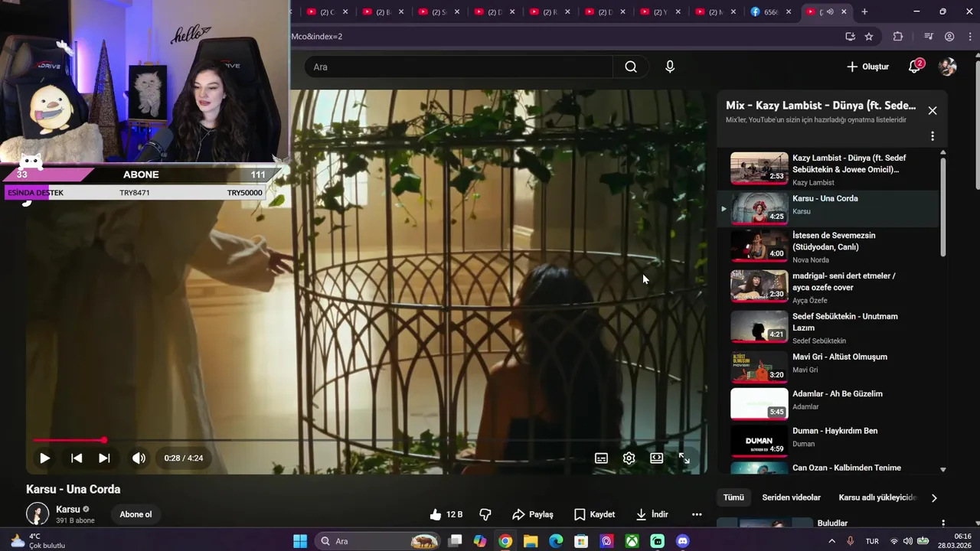Open options for the Buludlar video
The image size is (980, 551).
[x=943, y=523]
